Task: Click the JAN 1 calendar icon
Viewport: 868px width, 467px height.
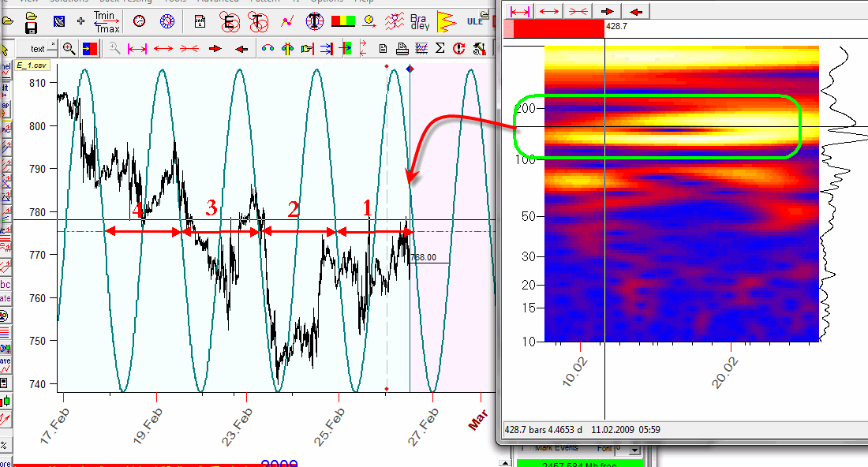Action: (200, 21)
